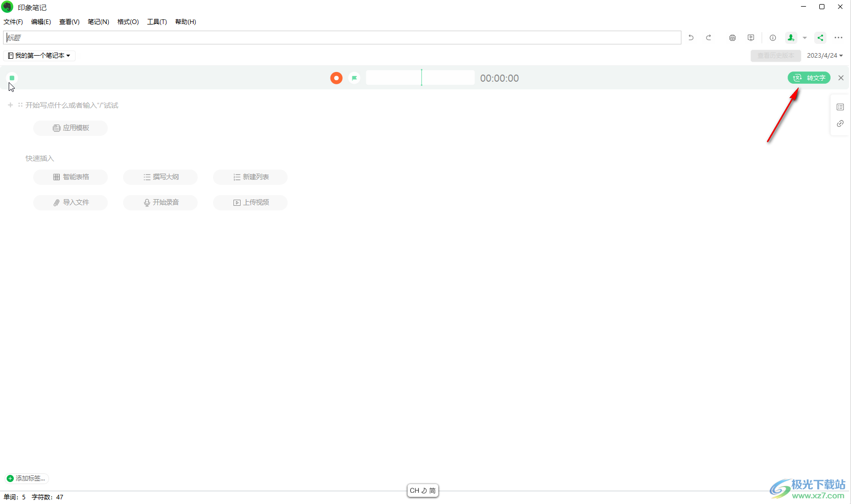Open the 工具(T) menu
Image resolution: width=851 pixels, height=504 pixels.
[x=157, y=22]
